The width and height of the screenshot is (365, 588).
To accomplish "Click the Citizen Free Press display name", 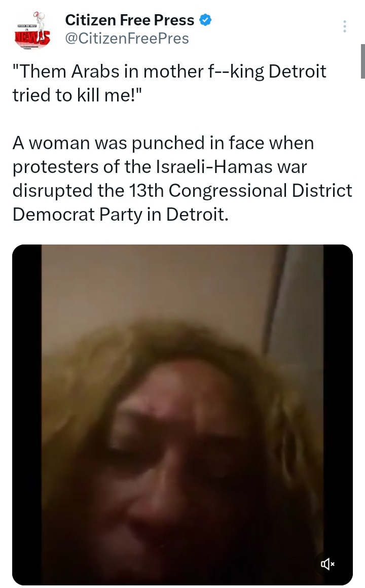I will coord(130,20).
